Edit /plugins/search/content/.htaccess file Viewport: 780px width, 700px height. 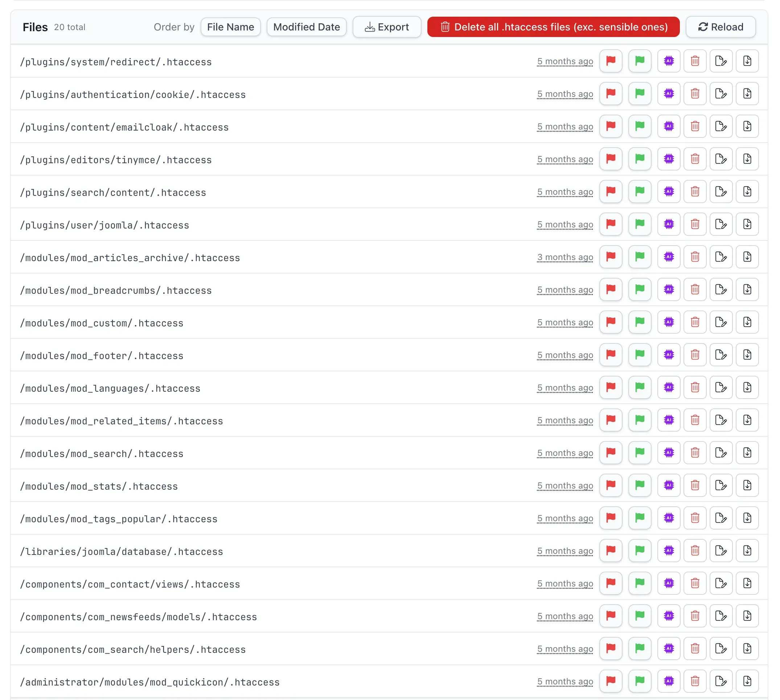[721, 192]
